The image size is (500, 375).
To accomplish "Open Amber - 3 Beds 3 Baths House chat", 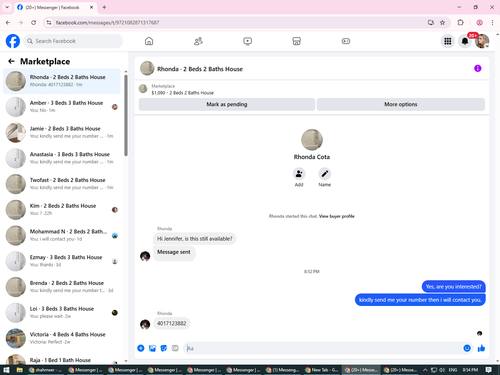I will 62,107.
